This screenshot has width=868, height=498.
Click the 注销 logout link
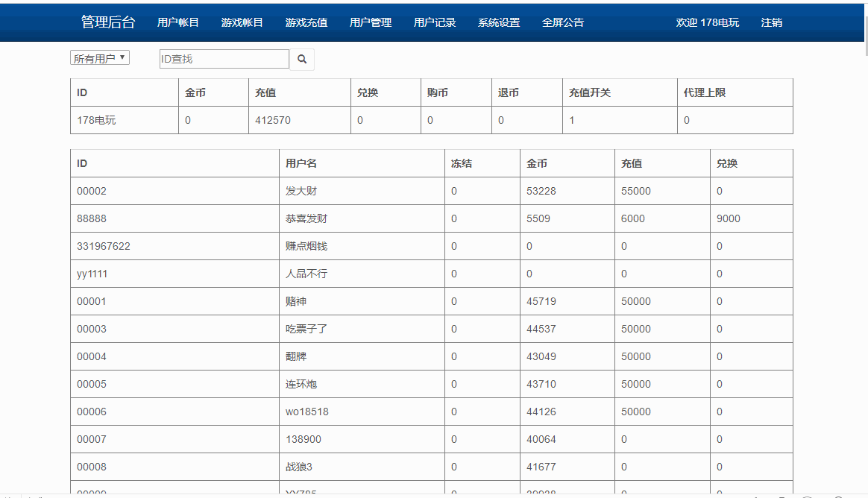pyautogui.click(x=771, y=22)
